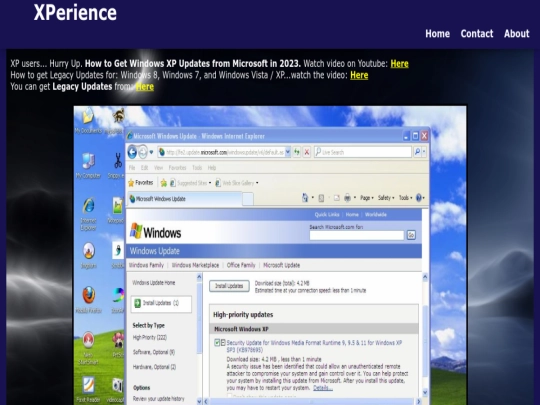This screenshot has height=405, width=540.
Task: Click the Internet Explorer back arrow
Action: click(x=132, y=152)
